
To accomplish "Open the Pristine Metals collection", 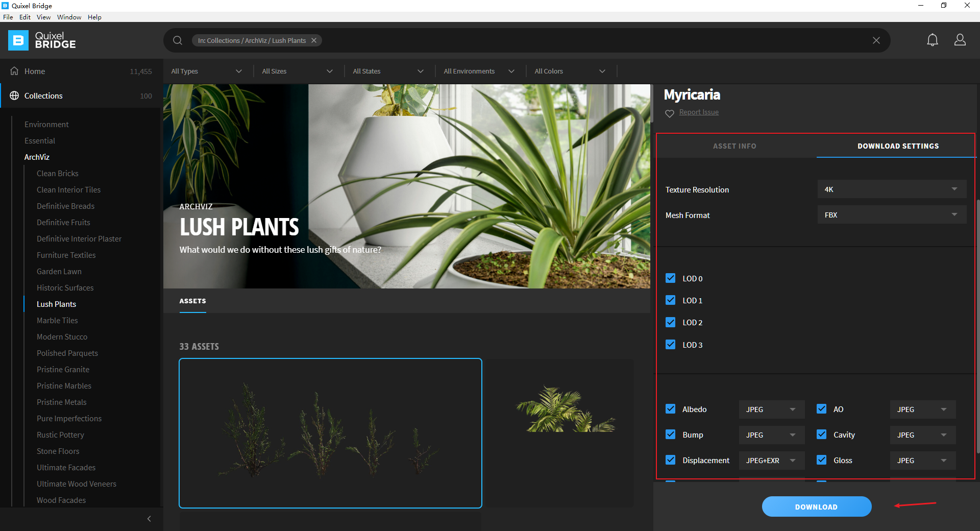I will tap(62, 402).
